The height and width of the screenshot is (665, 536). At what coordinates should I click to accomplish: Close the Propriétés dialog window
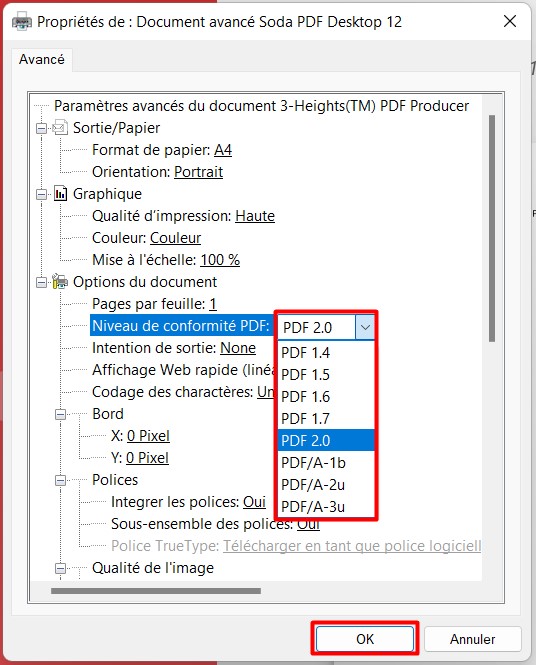(x=510, y=21)
